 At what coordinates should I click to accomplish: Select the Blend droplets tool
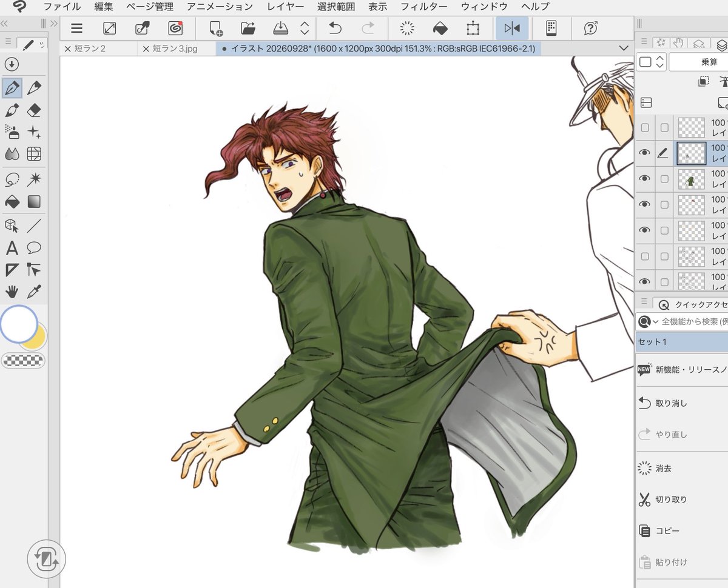[x=12, y=154]
